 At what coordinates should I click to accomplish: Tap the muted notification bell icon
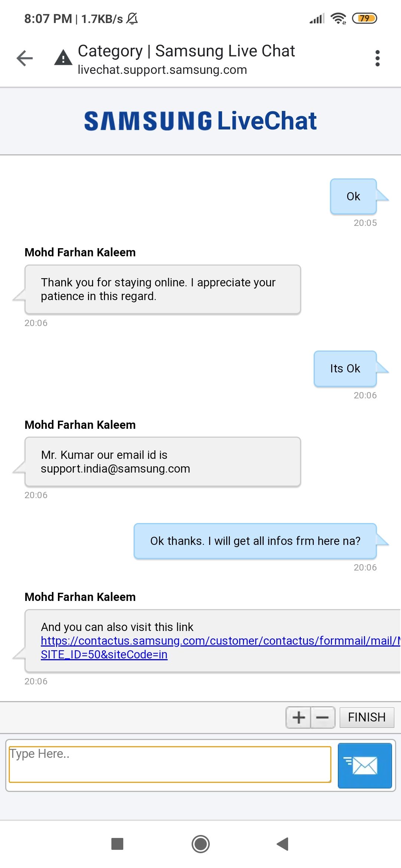132,18
